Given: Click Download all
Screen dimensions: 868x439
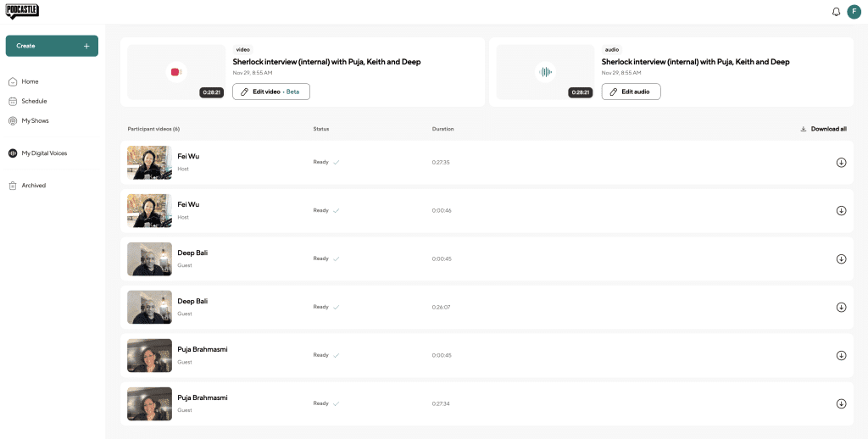Looking at the screenshot, I should 824,129.
